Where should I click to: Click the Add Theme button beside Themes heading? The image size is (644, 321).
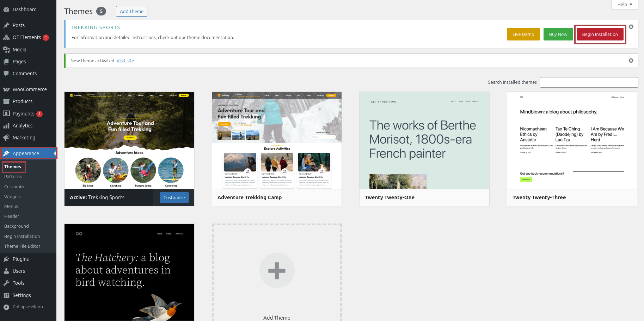click(x=131, y=11)
